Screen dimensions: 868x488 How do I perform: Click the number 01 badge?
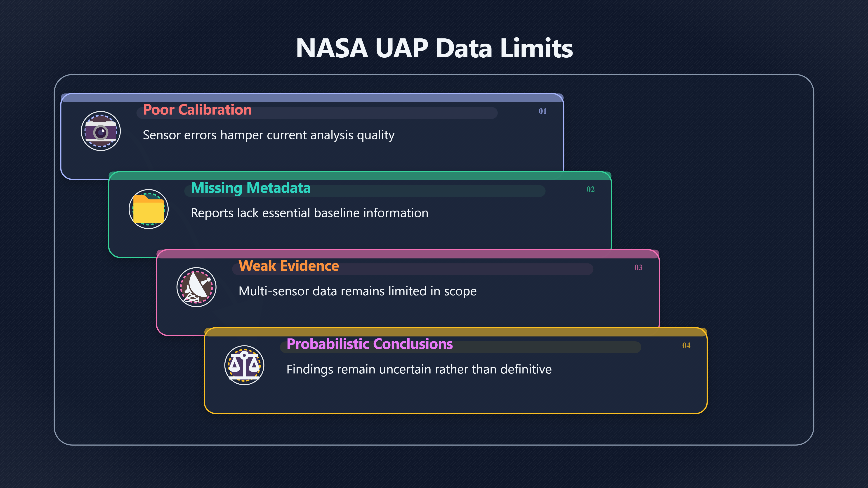542,111
